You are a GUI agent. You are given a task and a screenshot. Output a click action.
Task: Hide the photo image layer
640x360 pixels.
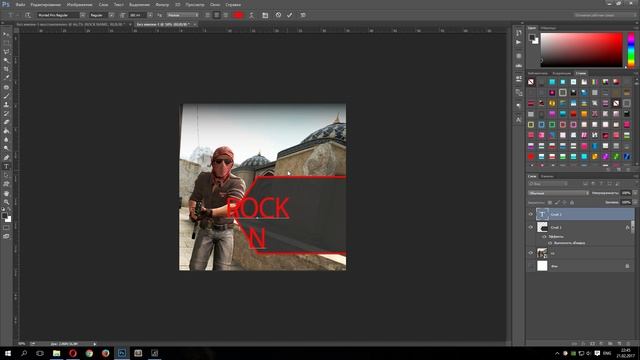531,253
